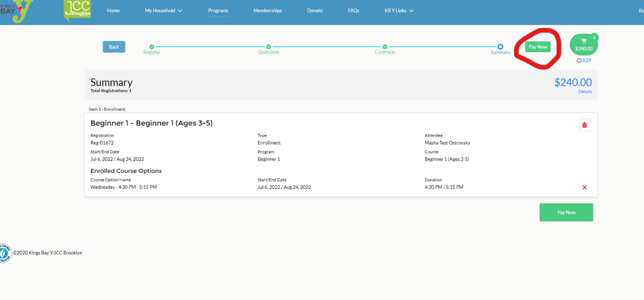The height and width of the screenshot is (300, 644).
Task: Click the Contracts step checkmark
Action: [x=385, y=47]
